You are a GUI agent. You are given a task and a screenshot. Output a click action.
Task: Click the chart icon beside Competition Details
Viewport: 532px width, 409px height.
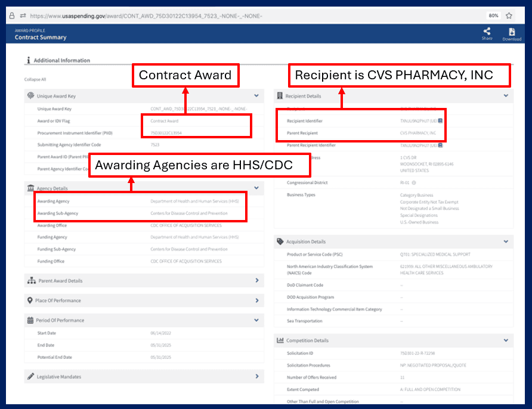280,340
